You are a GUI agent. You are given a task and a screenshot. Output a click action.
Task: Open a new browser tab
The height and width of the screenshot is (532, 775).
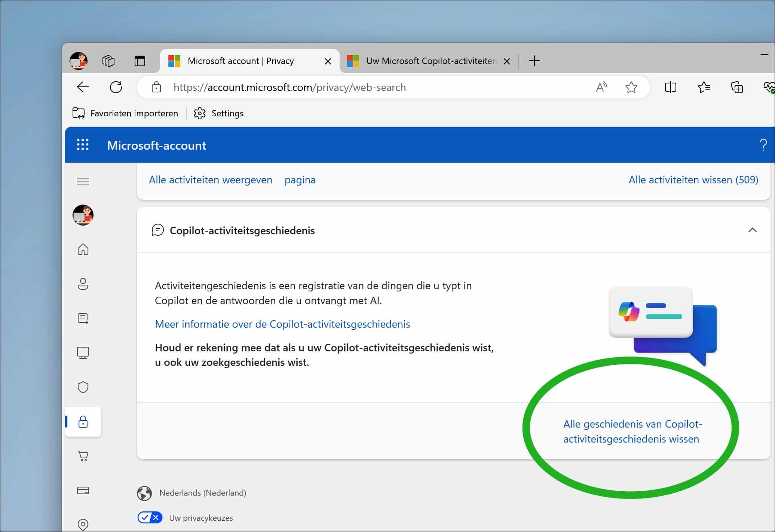(534, 61)
